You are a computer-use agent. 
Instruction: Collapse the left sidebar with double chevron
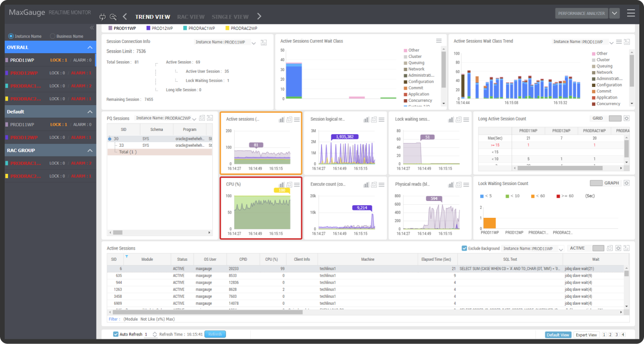point(92,28)
